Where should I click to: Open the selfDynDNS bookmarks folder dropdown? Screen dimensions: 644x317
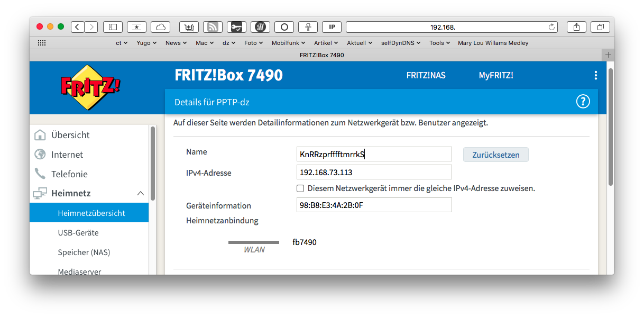click(x=401, y=43)
